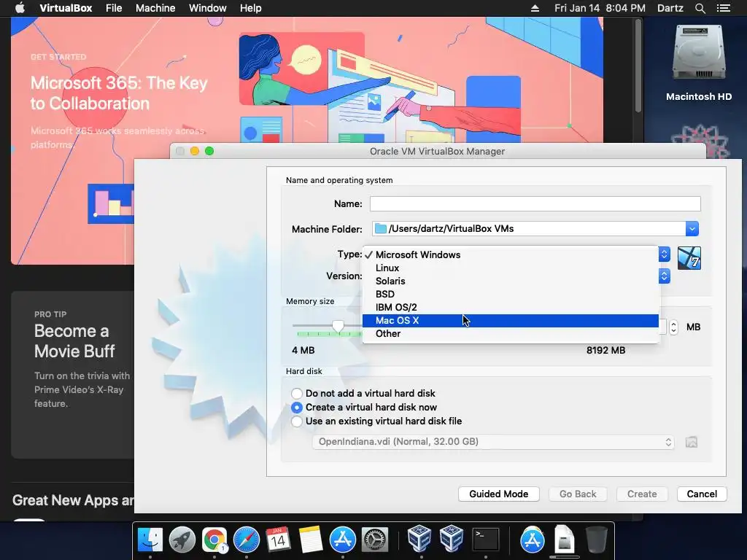Click the memory size slider handle
Viewport: 747px width, 560px height.
(x=338, y=326)
